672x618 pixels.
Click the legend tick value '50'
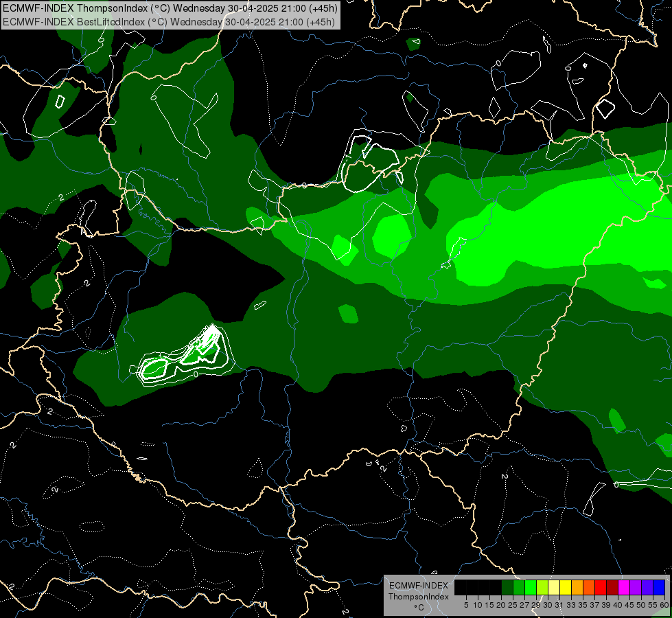click(x=642, y=605)
